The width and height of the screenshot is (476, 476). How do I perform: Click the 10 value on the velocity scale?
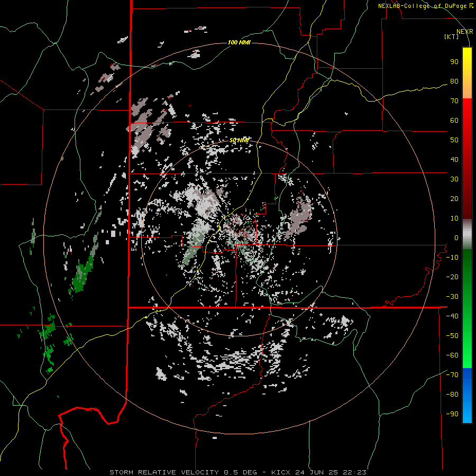[454, 218]
